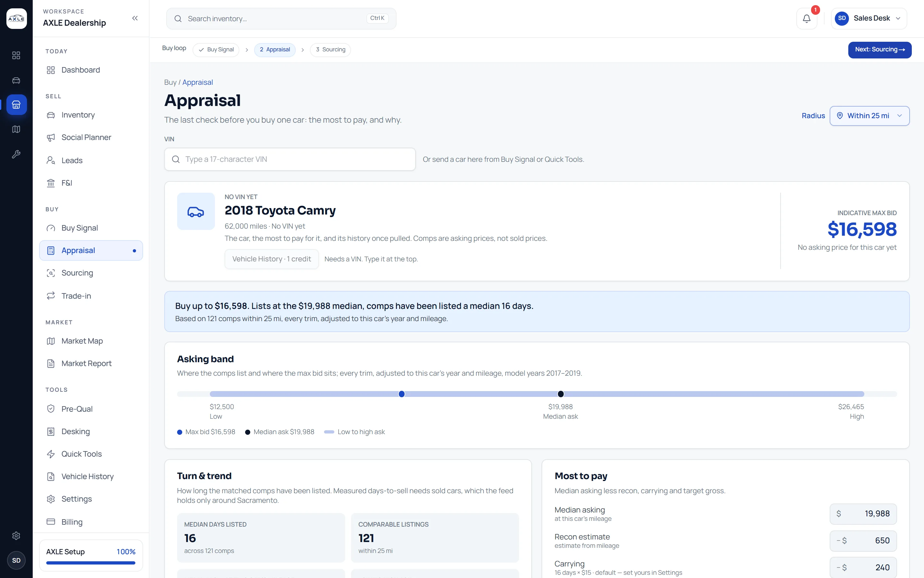Click the 17-character VIN input
Screen dimensions: 924x578
[x=290, y=159]
